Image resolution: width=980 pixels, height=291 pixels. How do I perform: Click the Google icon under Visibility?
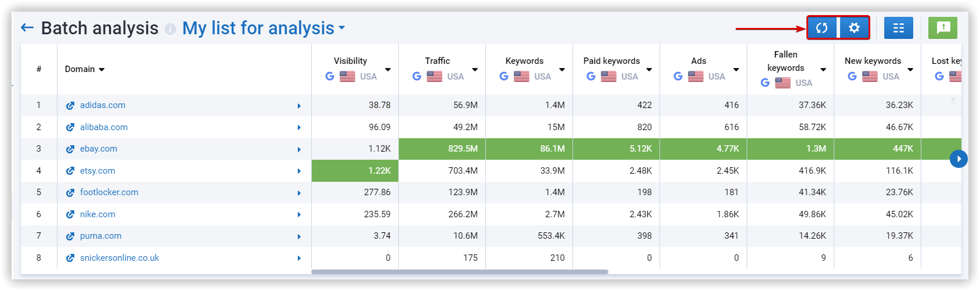tap(330, 76)
